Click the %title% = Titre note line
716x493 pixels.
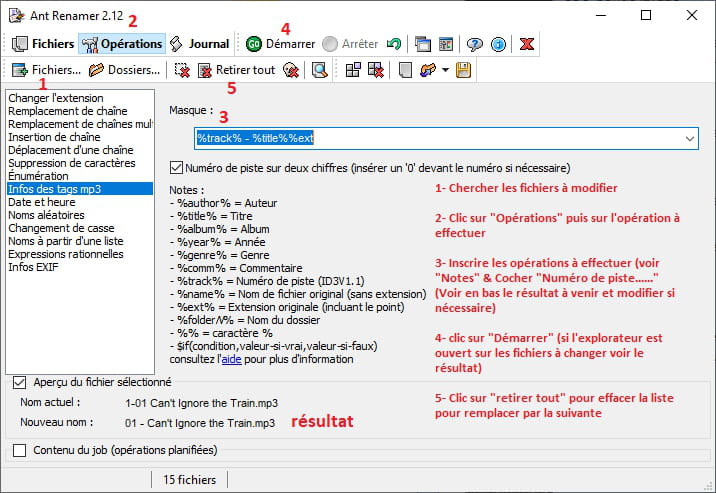tap(211, 216)
